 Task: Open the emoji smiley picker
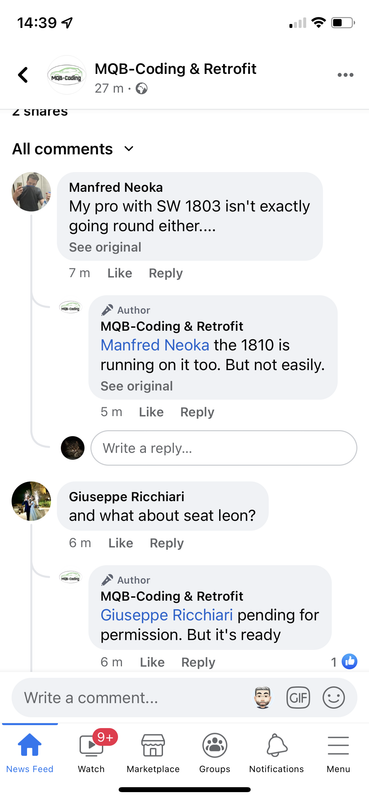click(333, 697)
